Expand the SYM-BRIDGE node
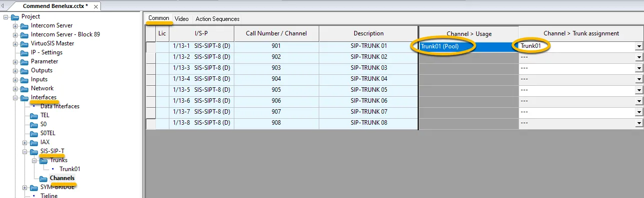Screen dimensions: 644x198 pos(24,188)
